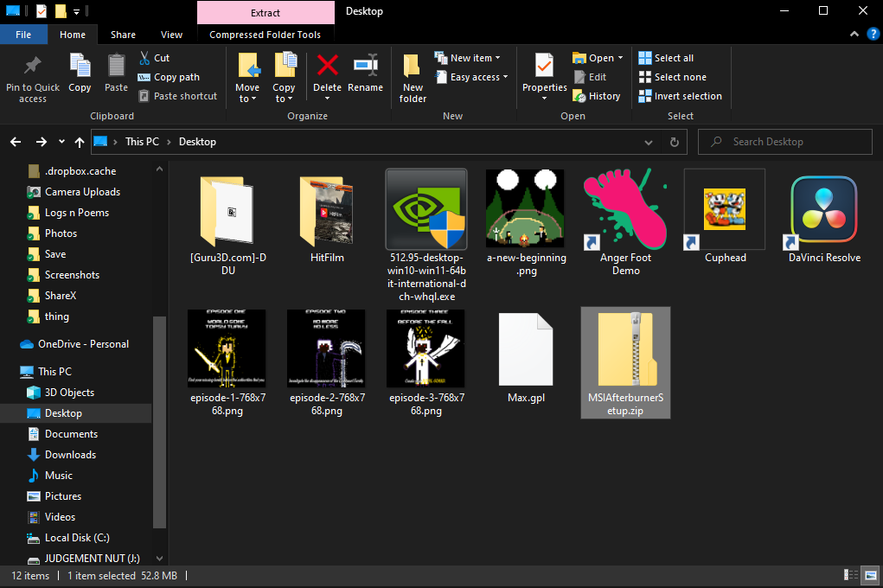This screenshot has height=588, width=883.
Task: Go up one folder level
Action: click(x=80, y=142)
